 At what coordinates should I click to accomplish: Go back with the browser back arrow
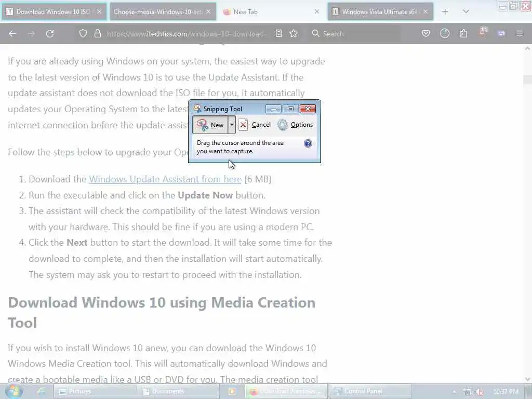12,34
